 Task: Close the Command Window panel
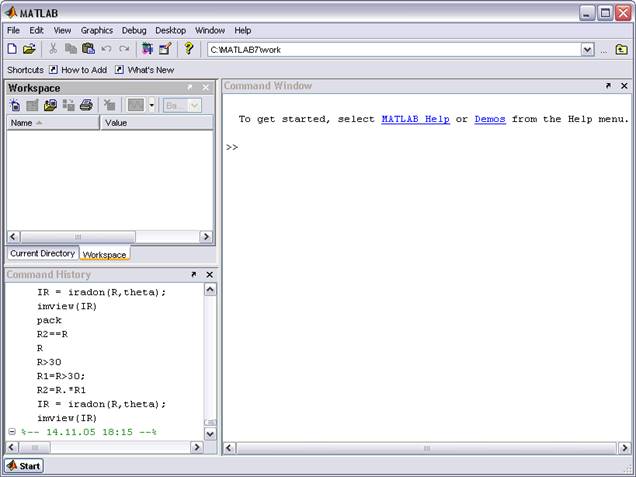pos(624,86)
